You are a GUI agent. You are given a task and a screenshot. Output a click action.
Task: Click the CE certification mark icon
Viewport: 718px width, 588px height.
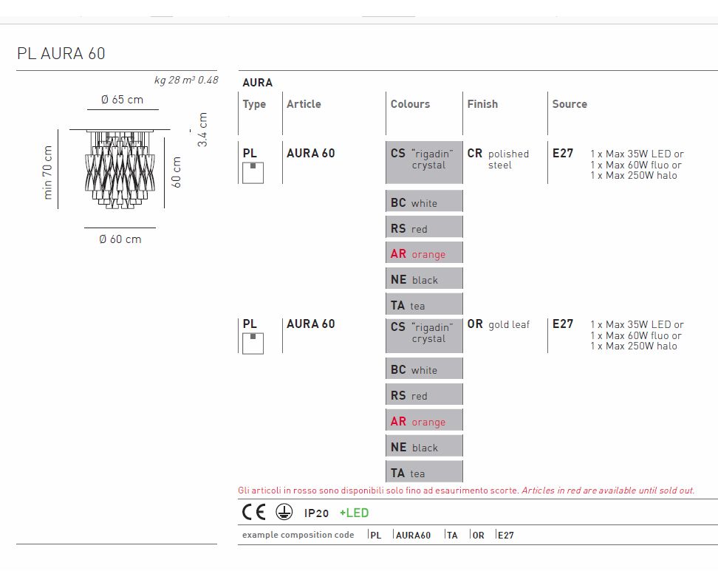coord(253,513)
